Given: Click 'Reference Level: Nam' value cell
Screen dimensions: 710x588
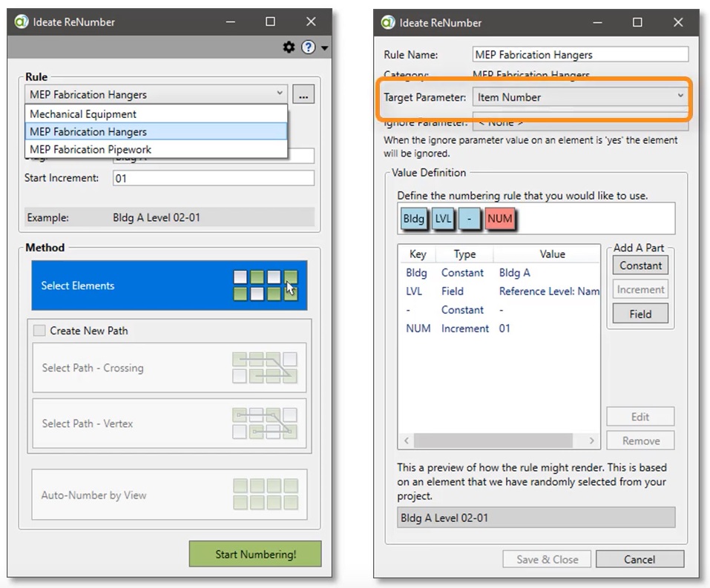Looking at the screenshot, I should (549, 291).
